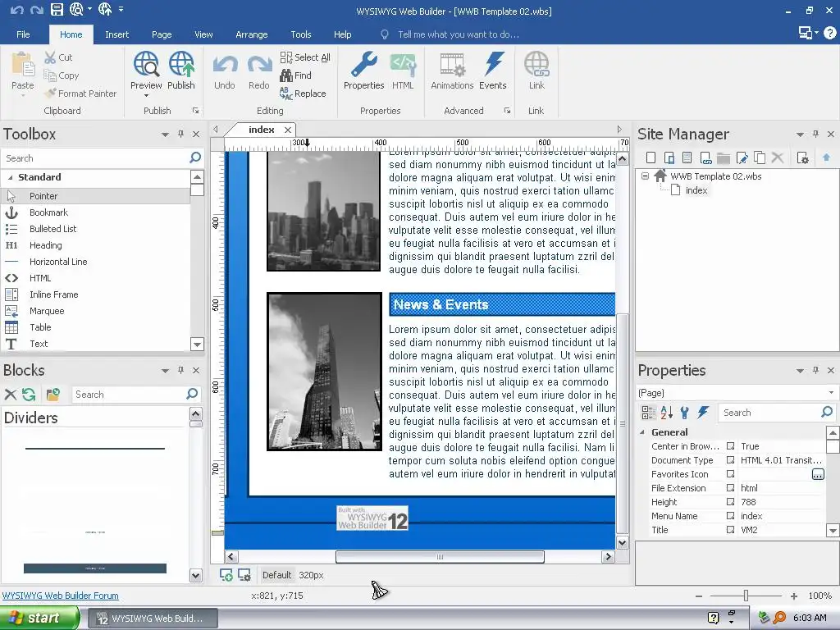Click the Format Painter button
Viewport: 840px width, 630px height.
click(80, 94)
